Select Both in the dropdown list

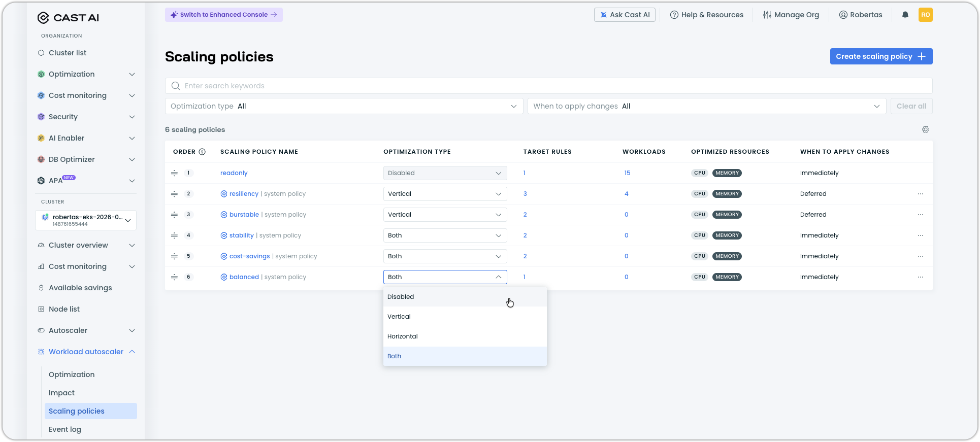coord(465,356)
